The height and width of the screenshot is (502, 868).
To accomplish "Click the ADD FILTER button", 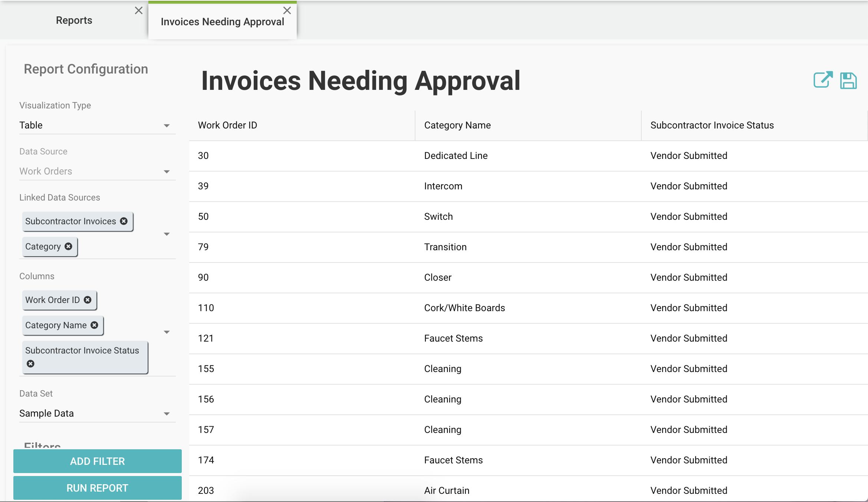I will [x=98, y=461].
